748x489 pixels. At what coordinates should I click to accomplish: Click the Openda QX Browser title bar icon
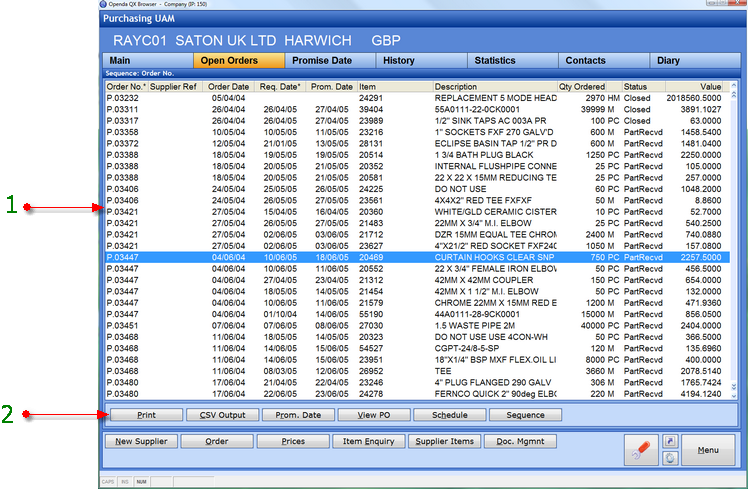coord(103,4)
